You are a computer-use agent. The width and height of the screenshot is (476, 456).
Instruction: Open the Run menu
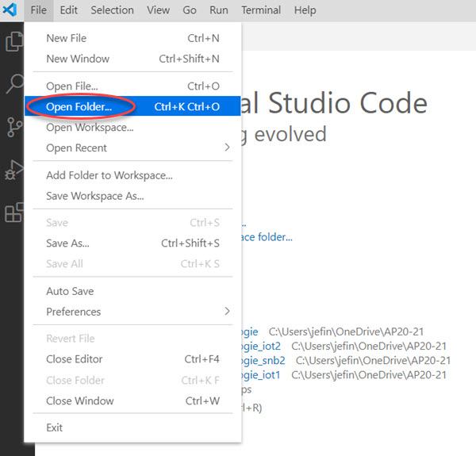click(219, 10)
